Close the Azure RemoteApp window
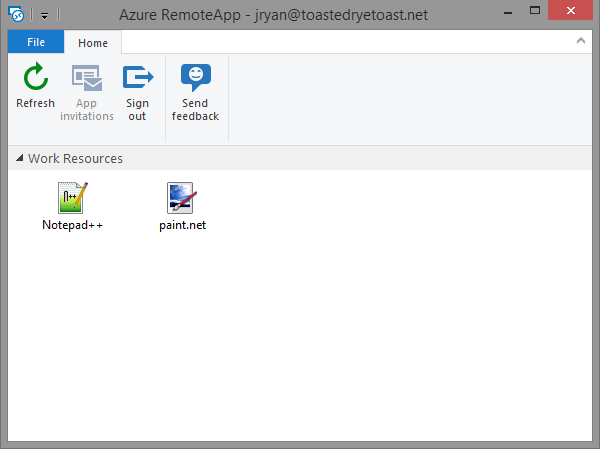The image size is (600, 449). point(571,10)
